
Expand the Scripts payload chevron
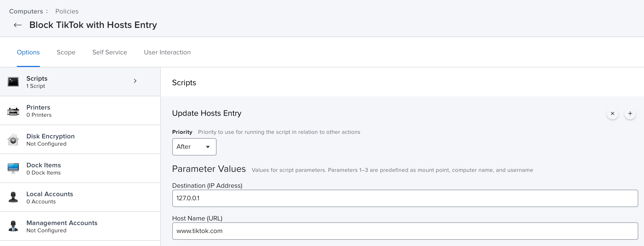135,81
